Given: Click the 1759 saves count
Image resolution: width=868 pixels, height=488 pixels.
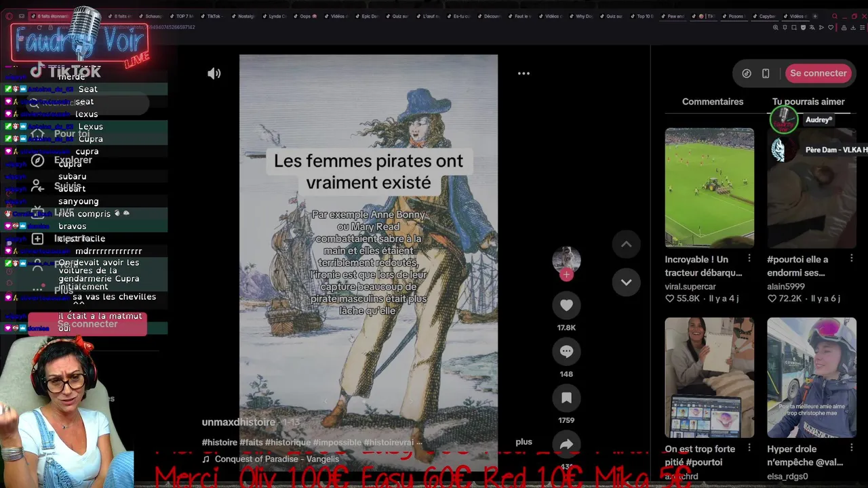Looking at the screenshot, I should pyautogui.click(x=566, y=420).
